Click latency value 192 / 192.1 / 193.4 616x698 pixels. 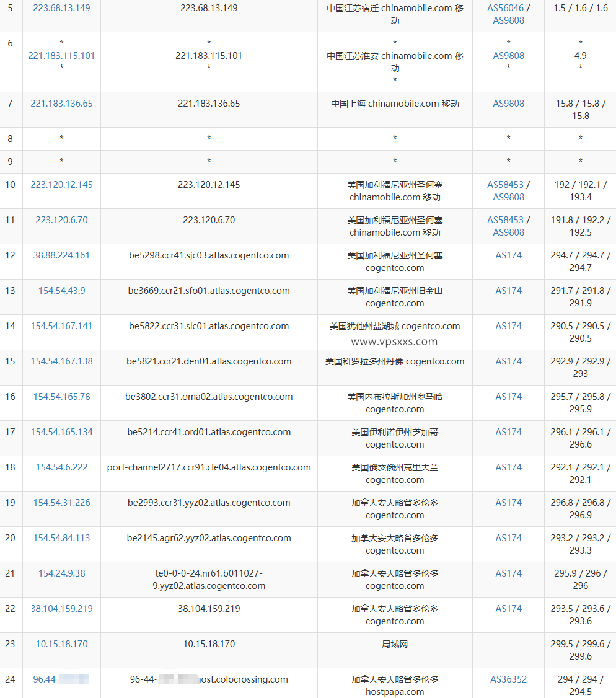(x=581, y=190)
